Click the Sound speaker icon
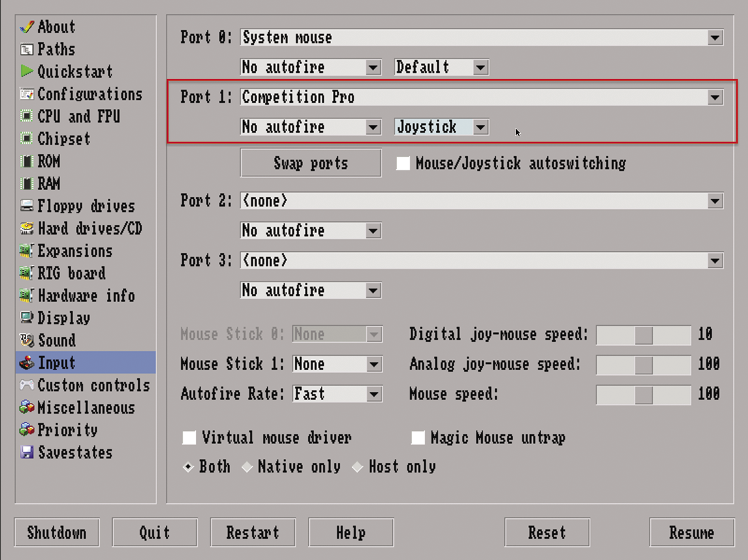This screenshot has height=560, width=748. 27,341
